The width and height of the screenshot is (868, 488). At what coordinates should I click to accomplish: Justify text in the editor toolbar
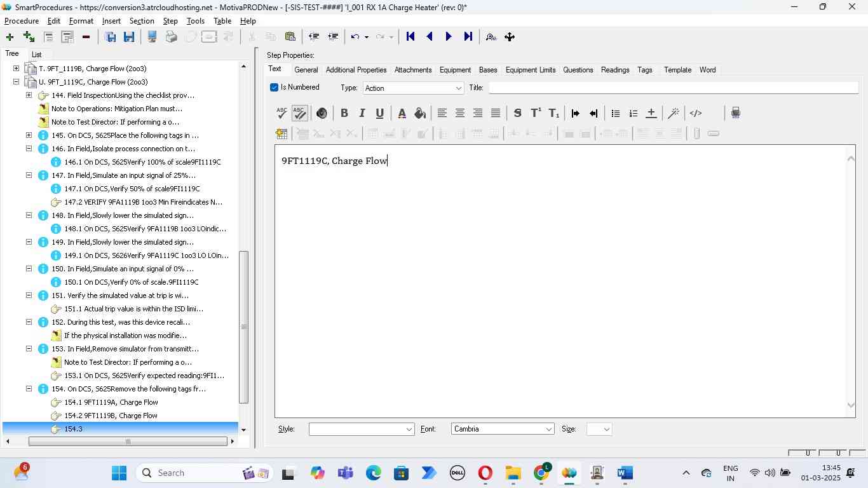click(496, 113)
